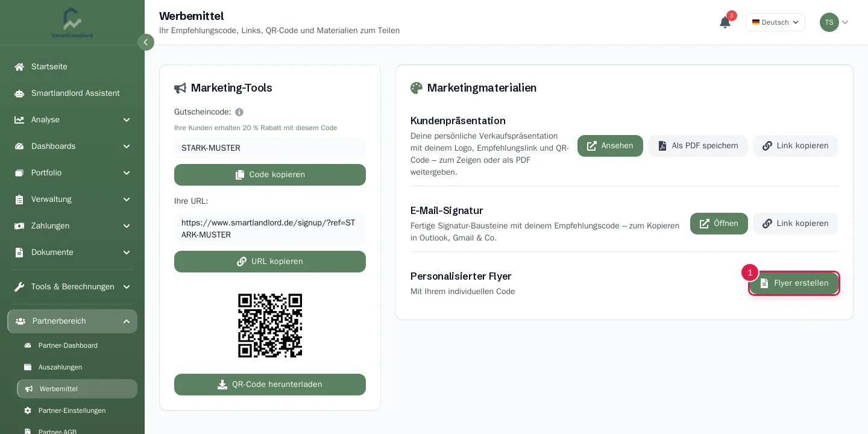Click the 20 % Rabatt hint text
The image size is (868, 434).
256,128
